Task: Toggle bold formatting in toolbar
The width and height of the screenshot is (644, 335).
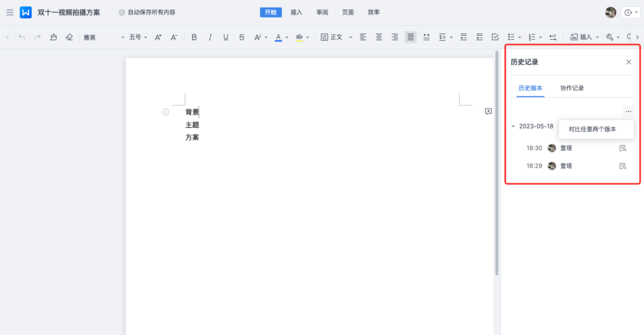Action: click(194, 37)
